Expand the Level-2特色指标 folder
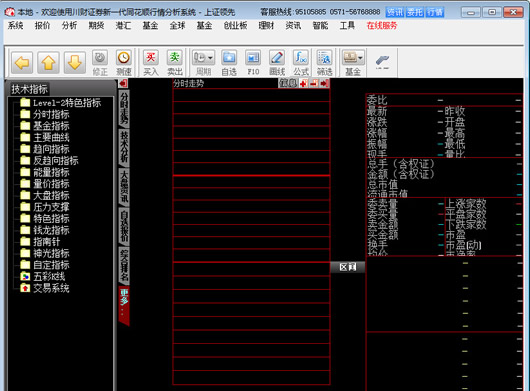Image resolution: width=530 pixels, height=391 pixels. pos(60,103)
